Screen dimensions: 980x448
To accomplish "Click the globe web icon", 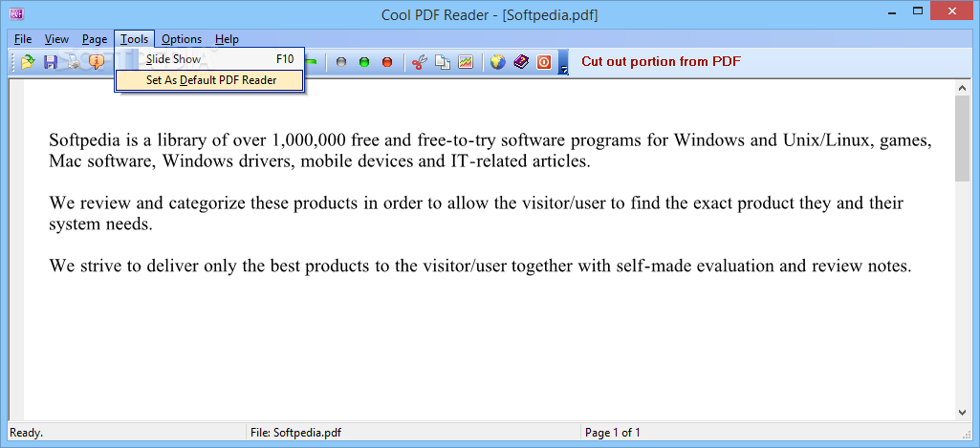I will click(x=497, y=62).
